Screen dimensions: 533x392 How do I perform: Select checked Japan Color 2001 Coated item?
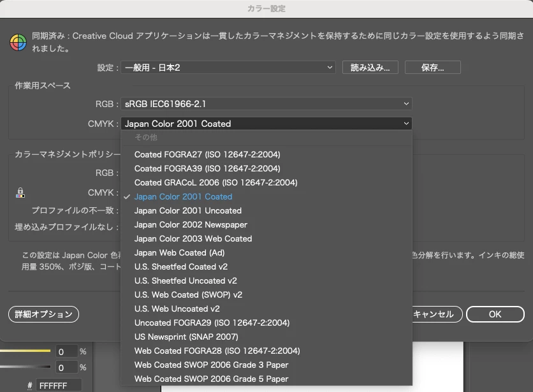pos(266,196)
